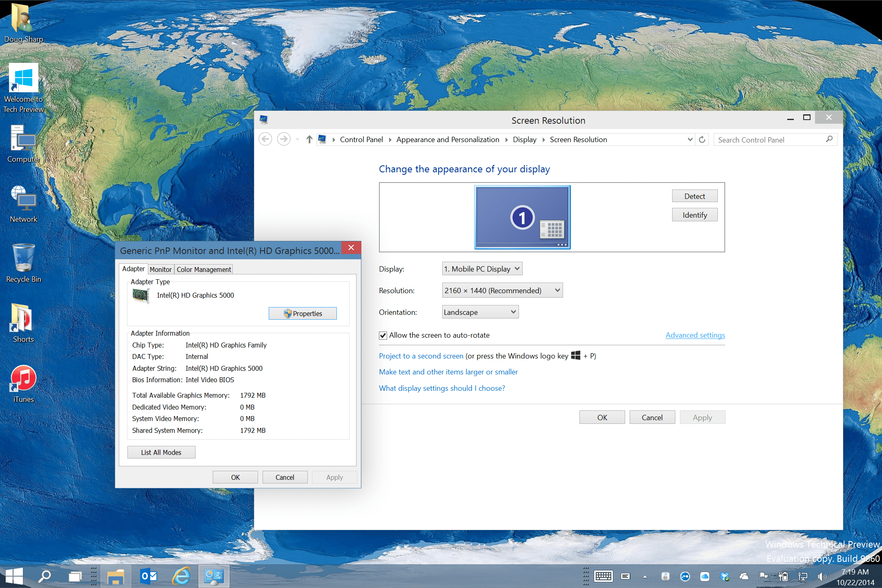The image size is (882, 588).
Task: Open Task View on the taskbar
Action: 75,576
